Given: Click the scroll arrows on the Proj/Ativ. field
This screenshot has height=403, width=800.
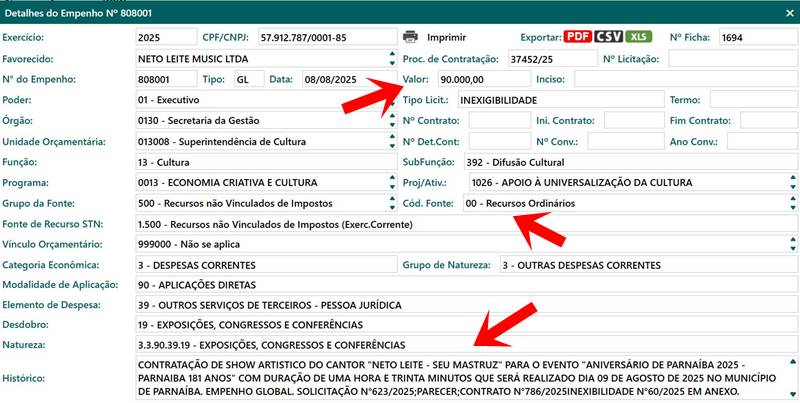Looking at the screenshot, I should pos(790,183).
